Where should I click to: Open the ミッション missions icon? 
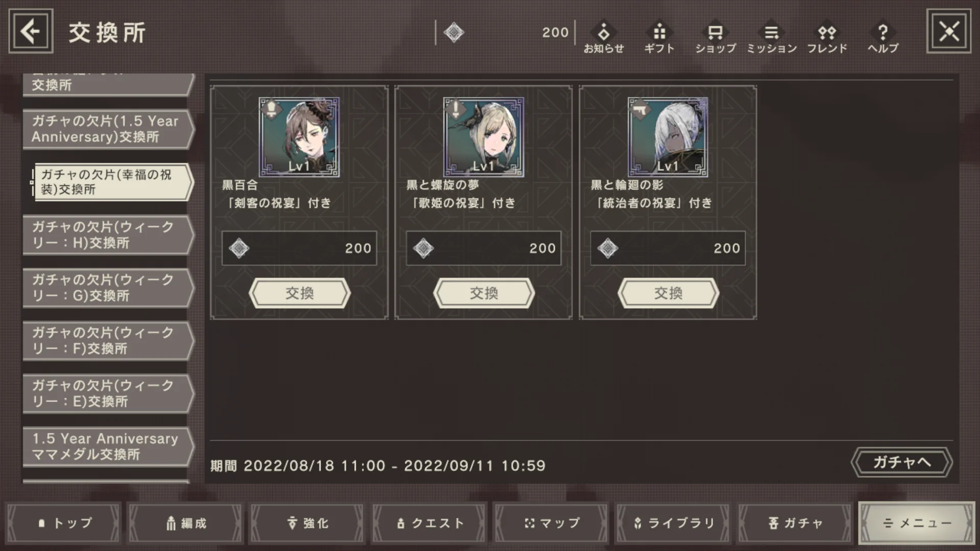(x=772, y=37)
